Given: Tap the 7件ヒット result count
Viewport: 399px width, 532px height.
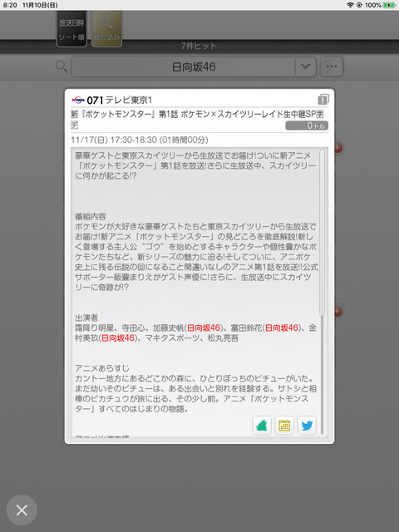Looking at the screenshot, I should tap(199, 47).
